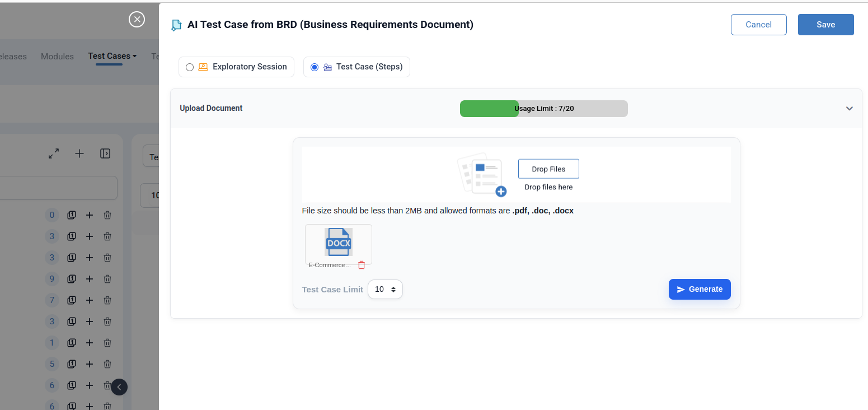This screenshot has height=410, width=868.
Task: Click the expand fullscreen arrows icon
Action: 54,153
